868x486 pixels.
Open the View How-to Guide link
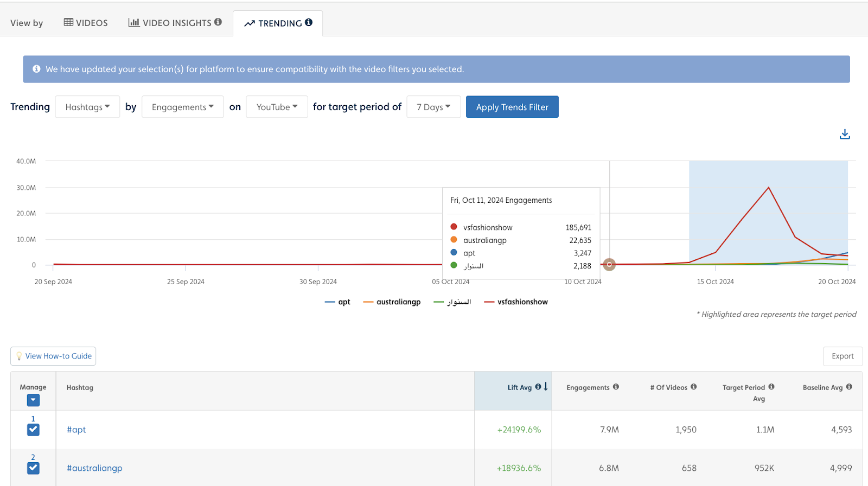point(53,356)
